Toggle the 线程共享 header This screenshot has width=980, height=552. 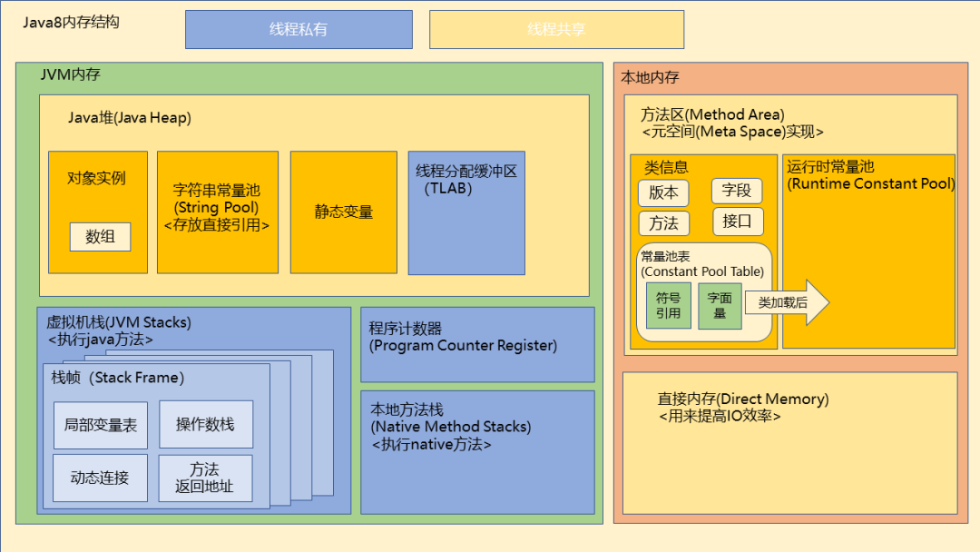[x=554, y=28]
